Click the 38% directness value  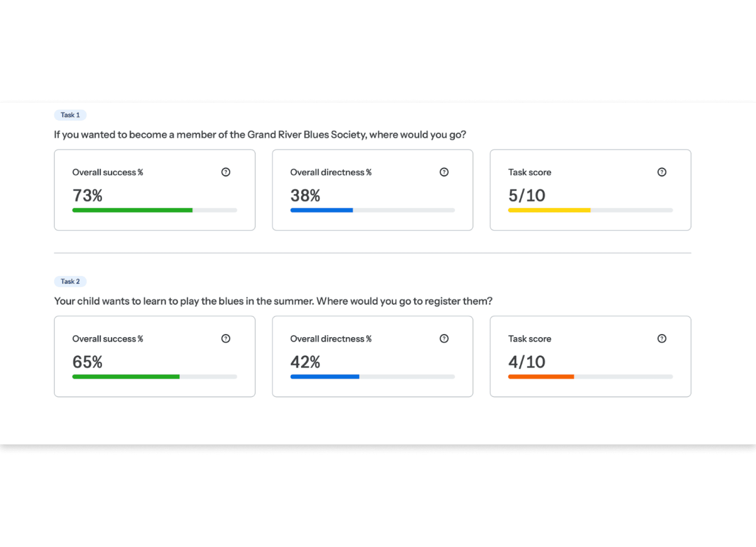305,195
